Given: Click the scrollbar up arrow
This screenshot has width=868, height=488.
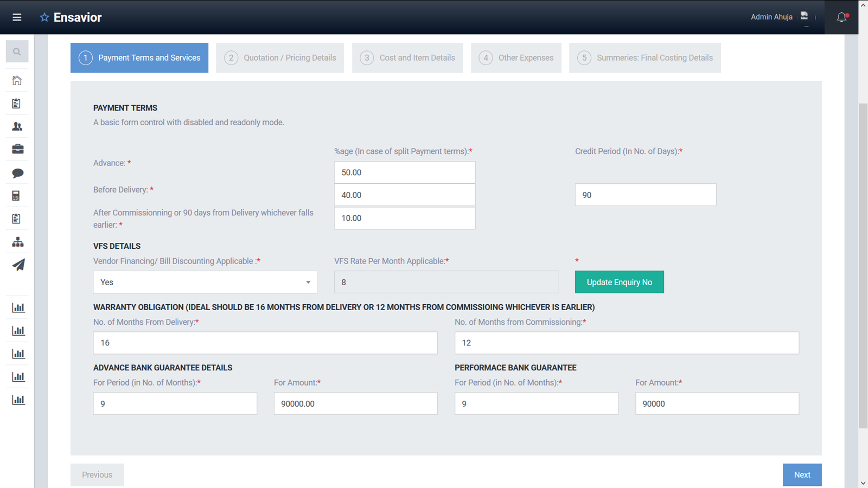Looking at the screenshot, I should point(863,5).
